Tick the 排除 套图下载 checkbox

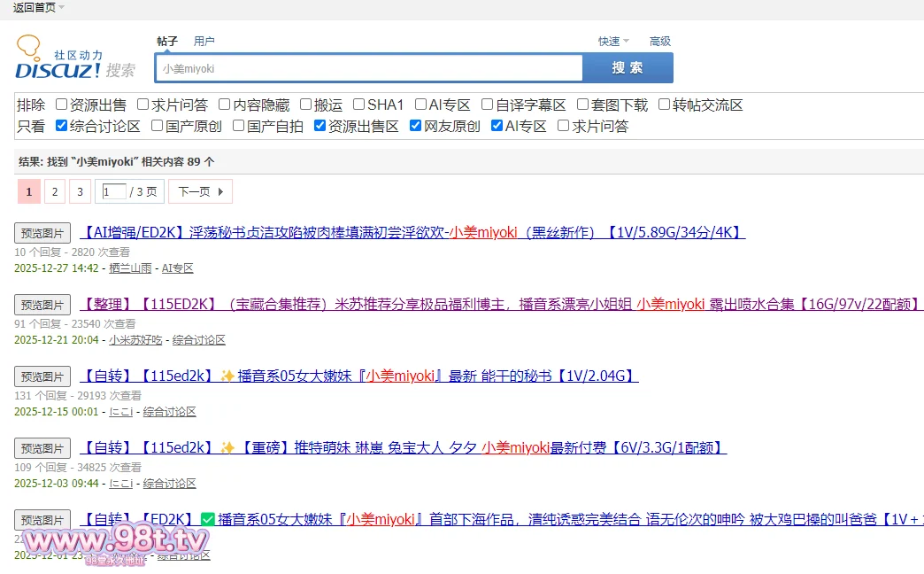583,105
